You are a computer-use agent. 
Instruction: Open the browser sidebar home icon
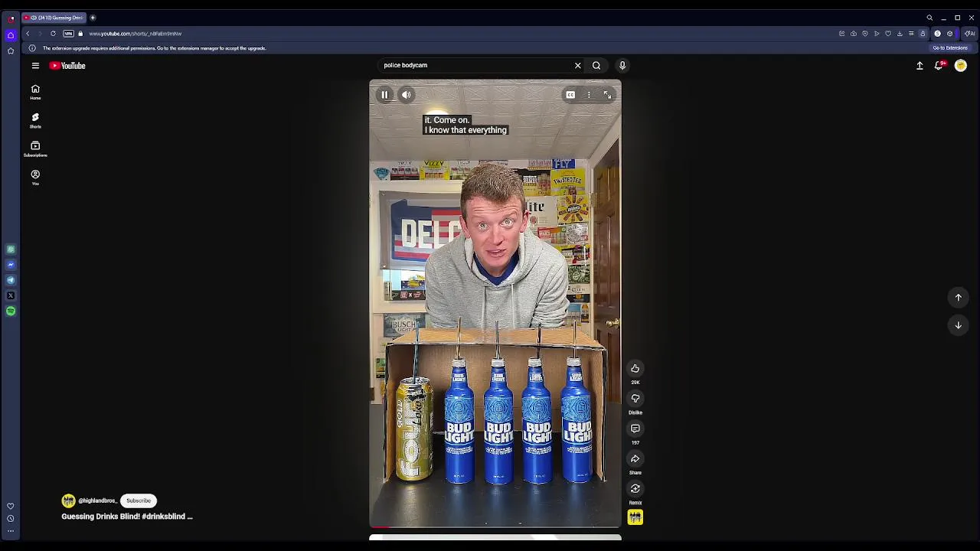(11, 35)
